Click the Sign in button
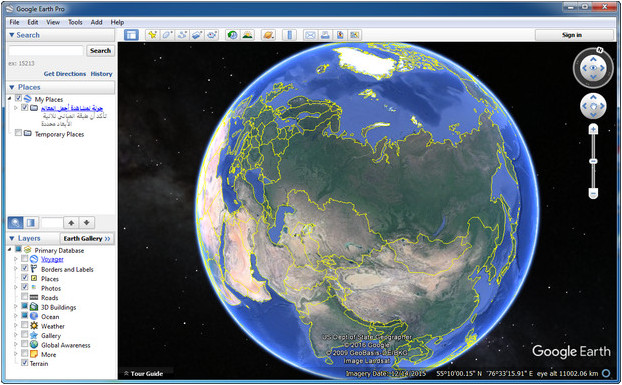Image resolution: width=622 pixels, height=385 pixels. click(572, 35)
